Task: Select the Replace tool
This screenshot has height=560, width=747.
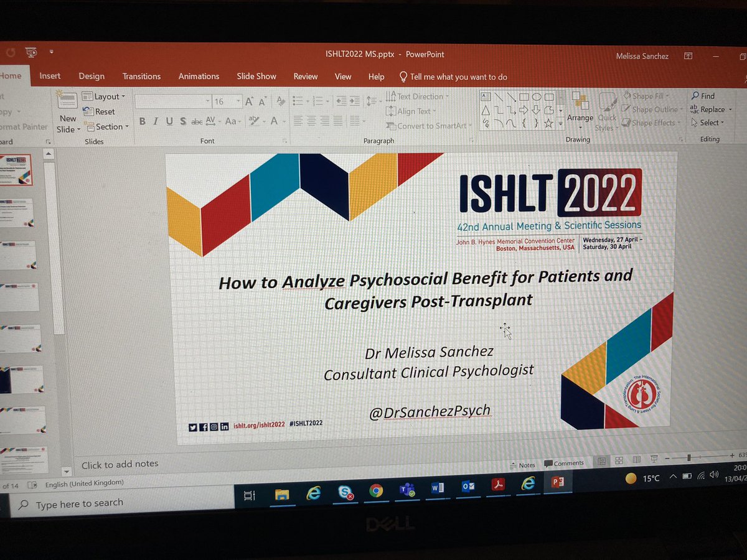Action: click(710, 110)
